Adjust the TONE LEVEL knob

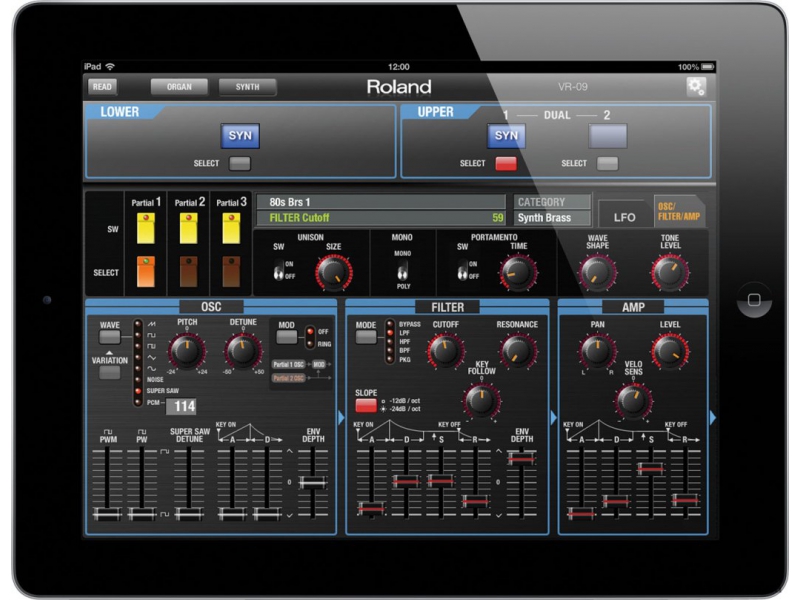click(670, 272)
